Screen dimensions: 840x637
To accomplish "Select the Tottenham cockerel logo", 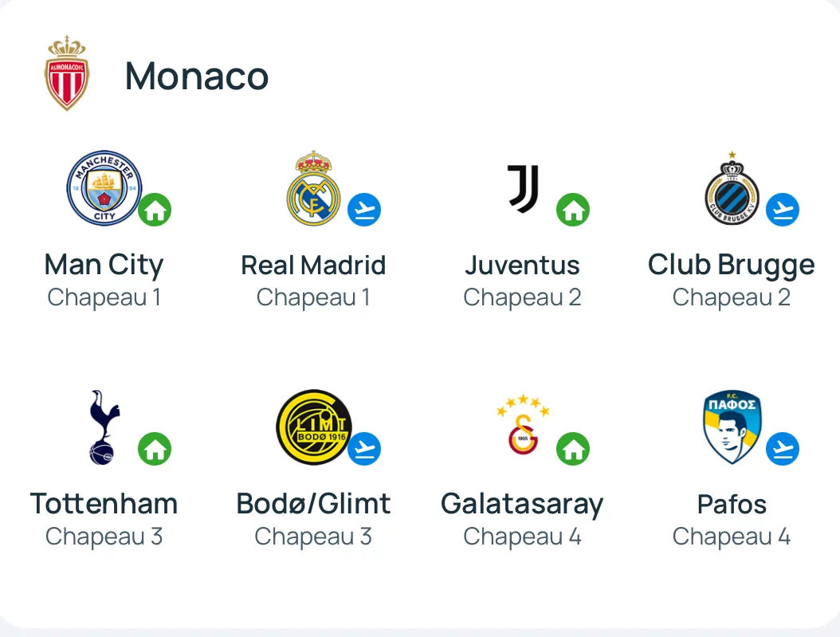I will point(104,427).
